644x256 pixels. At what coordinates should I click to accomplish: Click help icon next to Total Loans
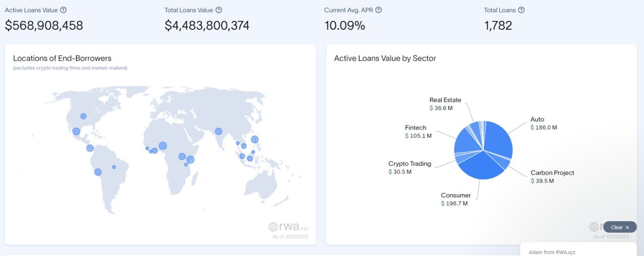tap(521, 10)
